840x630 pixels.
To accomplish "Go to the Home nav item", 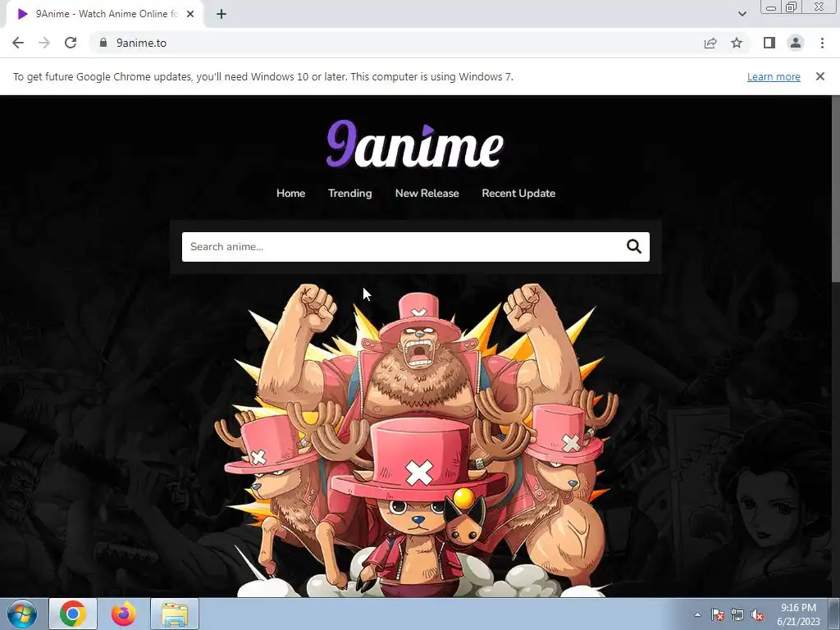I will click(291, 194).
